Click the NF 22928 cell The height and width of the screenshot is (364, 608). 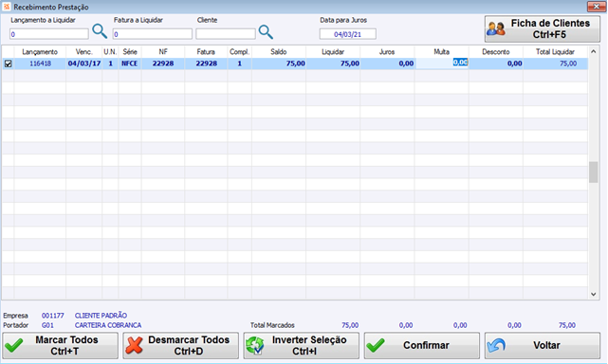pos(163,64)
